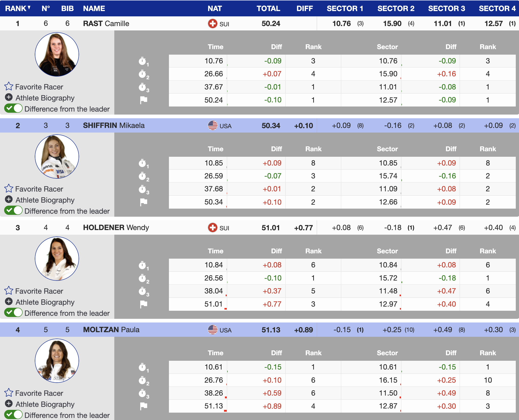Expand Wendy Holdener's Athlete Biography plus icon
The image size is (519, 420).
[9, 302]
